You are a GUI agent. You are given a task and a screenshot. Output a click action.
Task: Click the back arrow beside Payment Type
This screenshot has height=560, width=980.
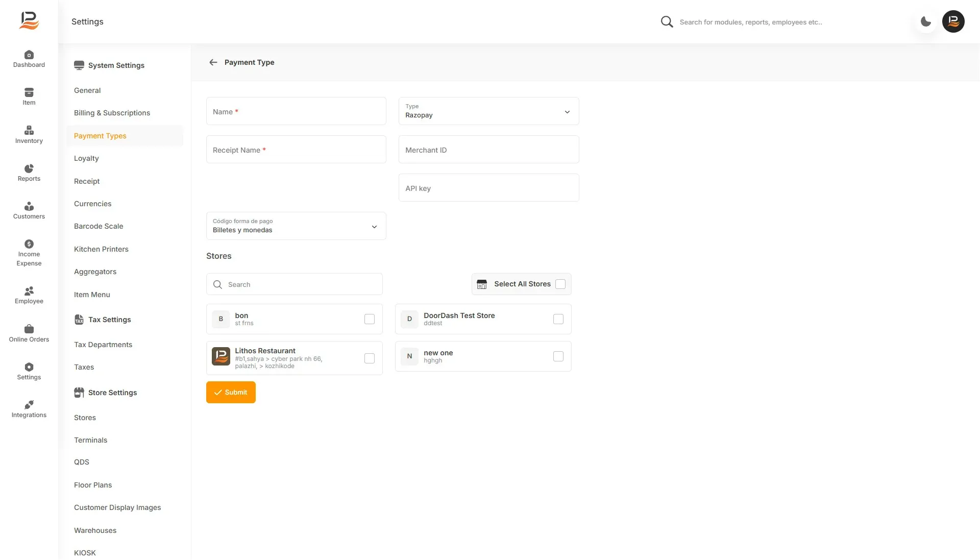(213, 62)
